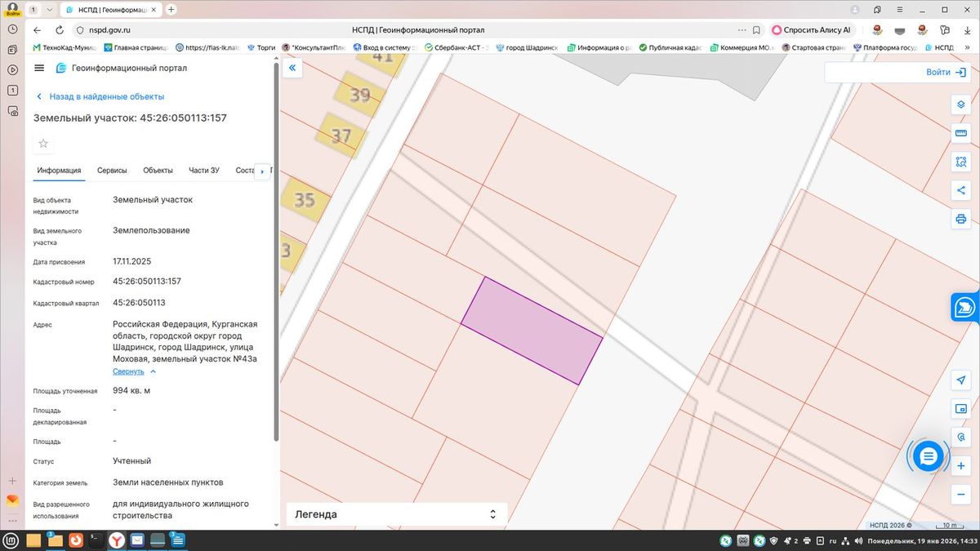This screenshot has height=551, width=980.
Task: Click the Землепользование value
Action: tap(151, 230)
